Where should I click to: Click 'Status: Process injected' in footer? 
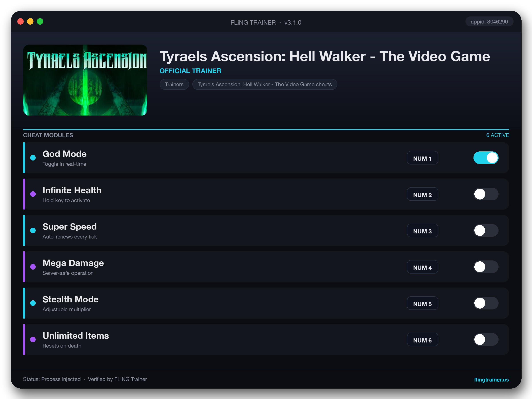pos(52,379)
